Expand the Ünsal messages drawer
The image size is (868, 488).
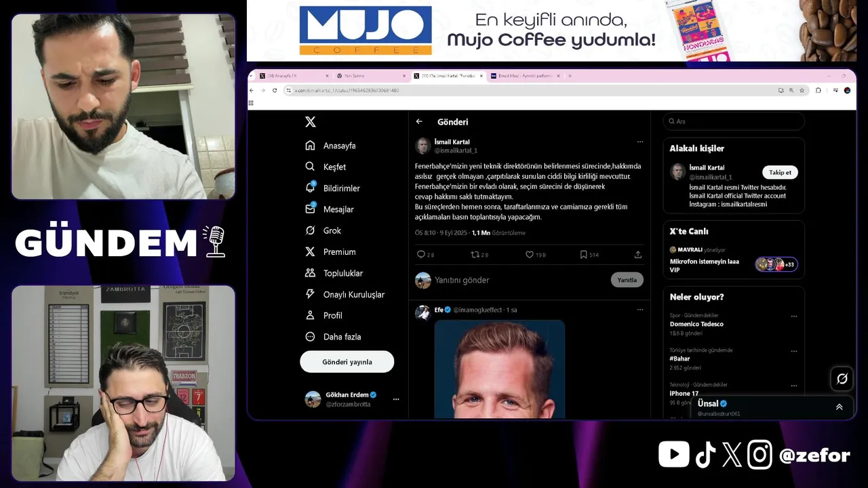click(840, 407)
